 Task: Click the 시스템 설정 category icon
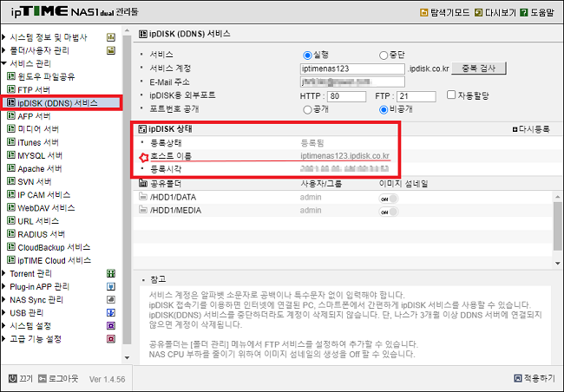111,326
